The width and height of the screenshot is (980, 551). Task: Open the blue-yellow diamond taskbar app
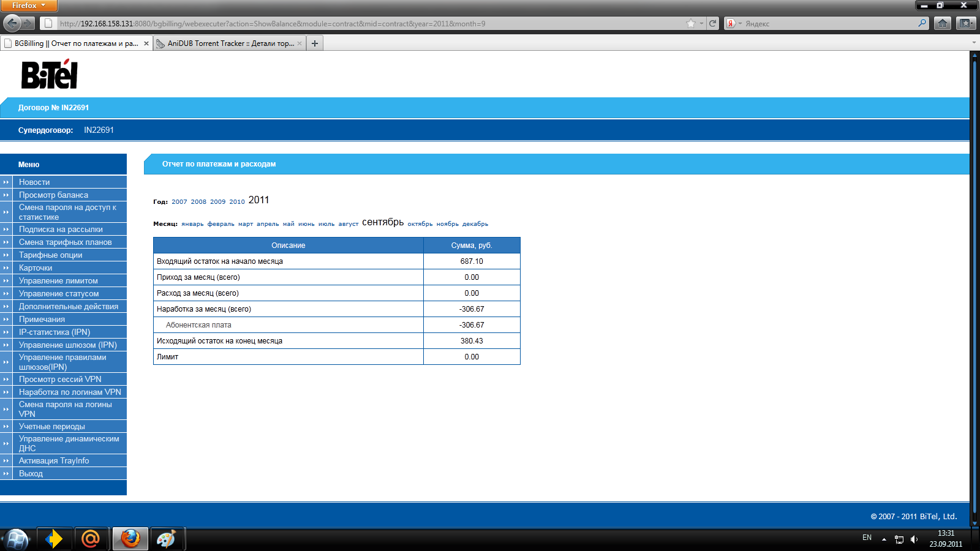pyautogui.click(x=55, y=539)
